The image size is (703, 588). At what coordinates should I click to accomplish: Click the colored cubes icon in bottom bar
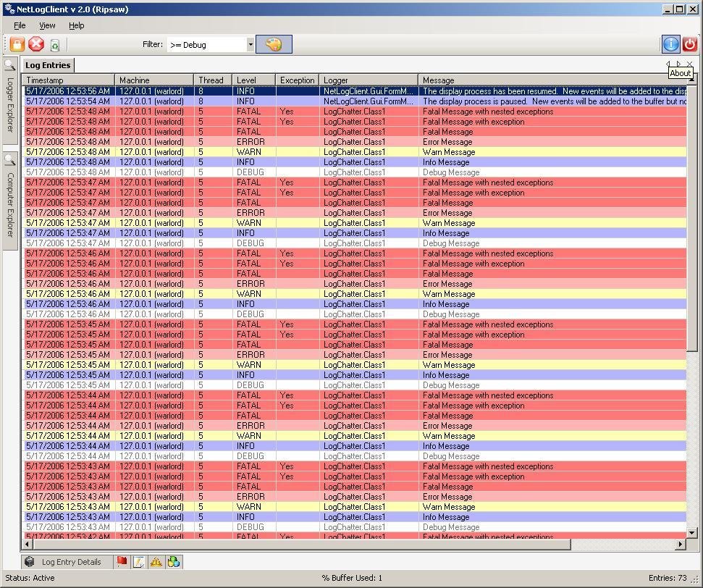[x=174, y=561]
